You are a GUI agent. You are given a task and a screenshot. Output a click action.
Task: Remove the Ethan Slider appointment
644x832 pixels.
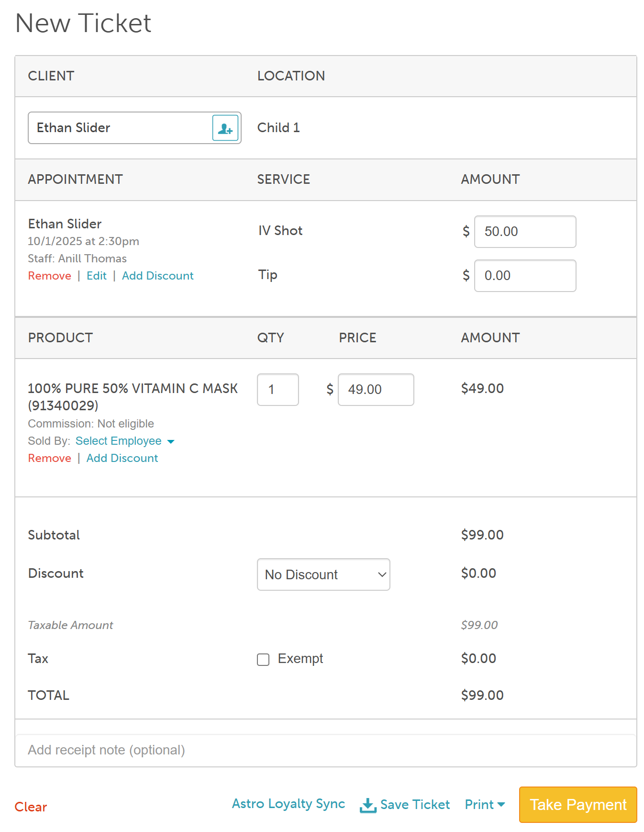point(49,276)
